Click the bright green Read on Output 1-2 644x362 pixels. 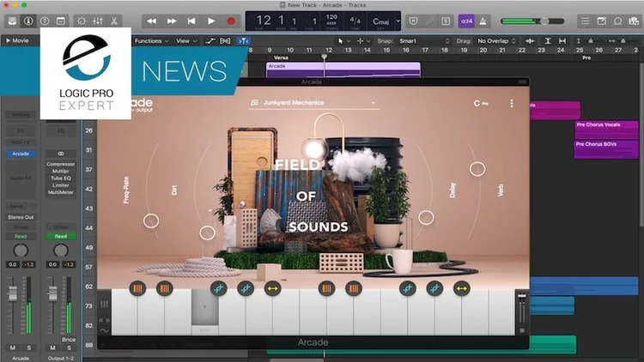click(61, 237)
